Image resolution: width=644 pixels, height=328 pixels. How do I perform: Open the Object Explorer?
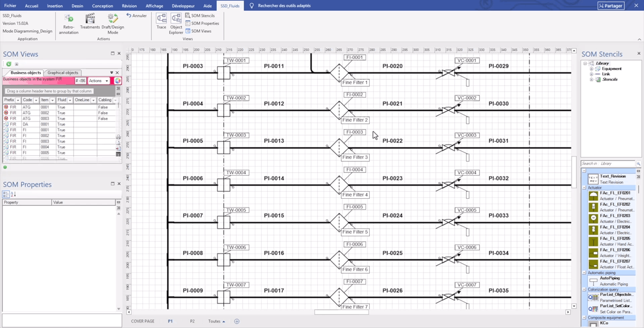click(x=176, y=24)
